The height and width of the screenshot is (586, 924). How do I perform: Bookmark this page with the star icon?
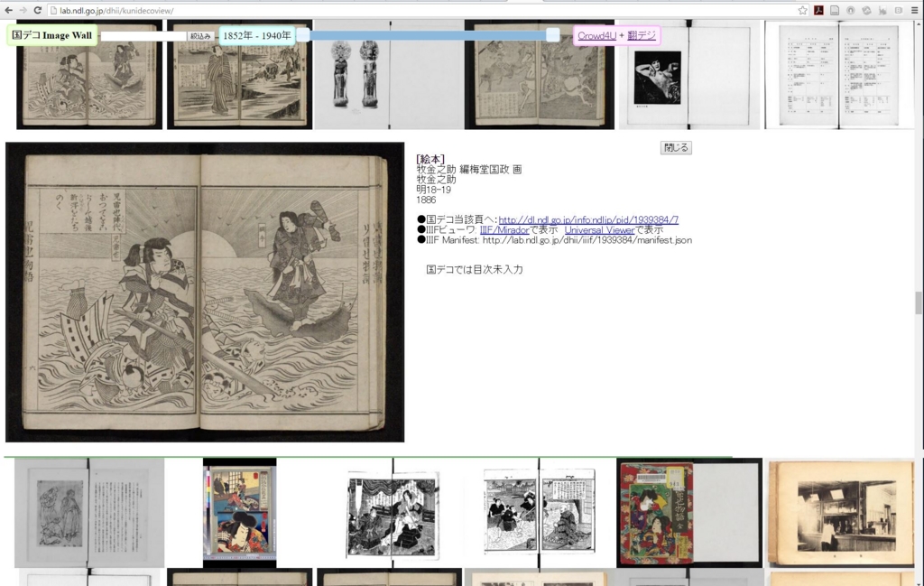802,10
